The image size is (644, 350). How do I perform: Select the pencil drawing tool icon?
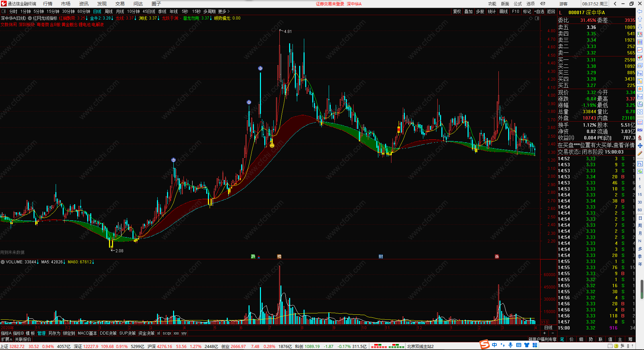(640, 153)
